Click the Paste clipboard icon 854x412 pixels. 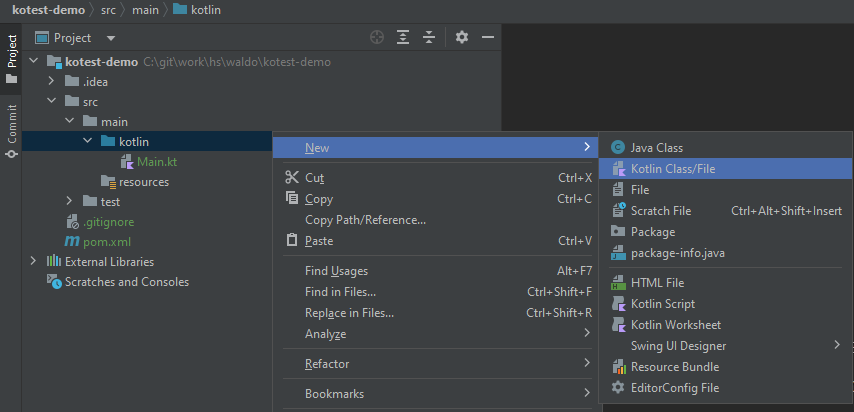pyautogui.click(x=292, y=240)
